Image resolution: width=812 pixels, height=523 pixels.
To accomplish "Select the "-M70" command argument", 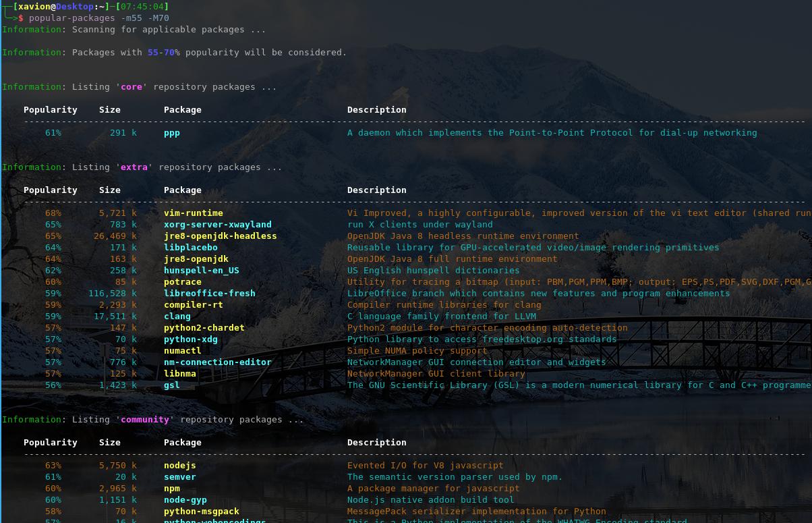I will [x=158, y=18].
